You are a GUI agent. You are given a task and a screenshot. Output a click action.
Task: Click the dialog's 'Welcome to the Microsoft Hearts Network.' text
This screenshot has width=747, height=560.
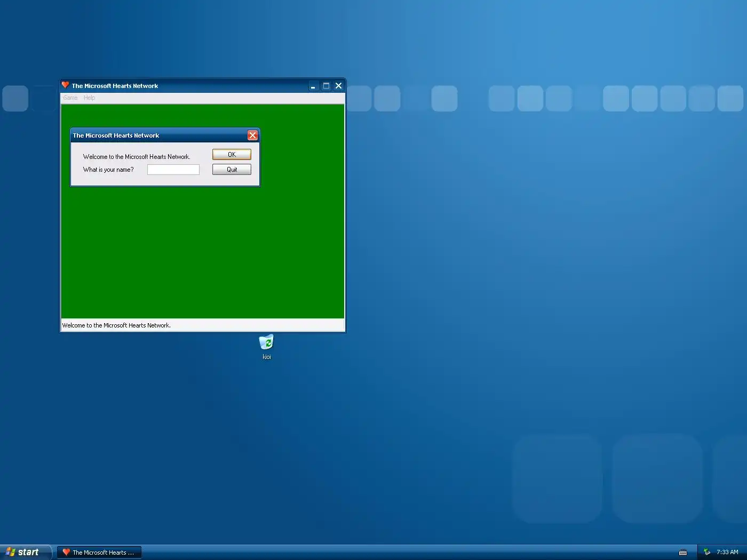137,157
